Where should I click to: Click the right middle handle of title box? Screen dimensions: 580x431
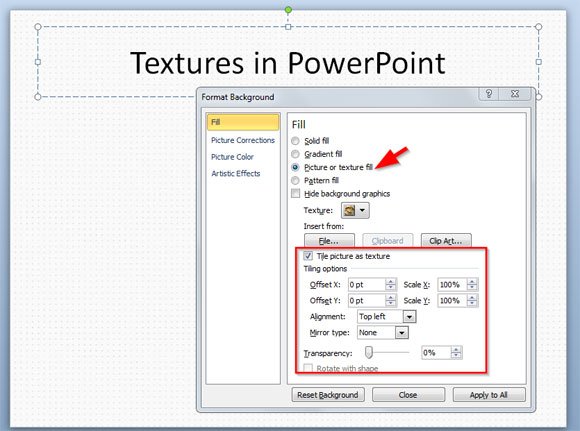click(539, 62)
